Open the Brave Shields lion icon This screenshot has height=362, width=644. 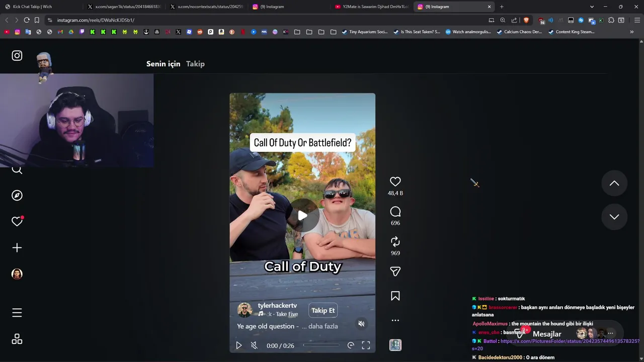coord(526,20)
